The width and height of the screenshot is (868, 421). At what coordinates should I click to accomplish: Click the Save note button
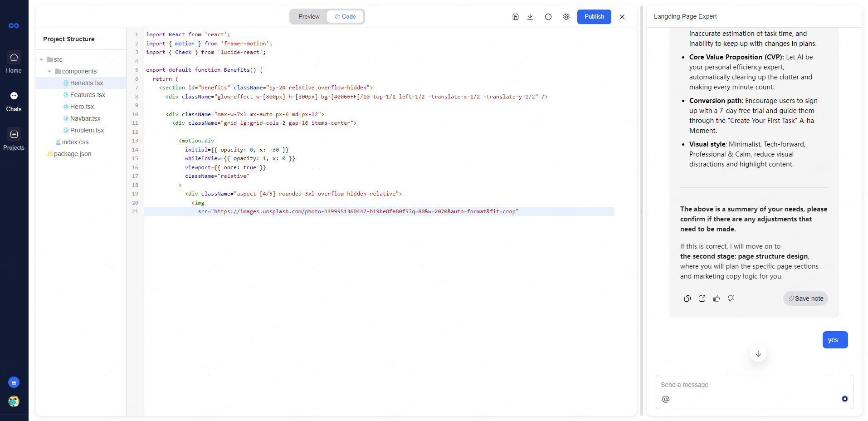click(805, 299)
